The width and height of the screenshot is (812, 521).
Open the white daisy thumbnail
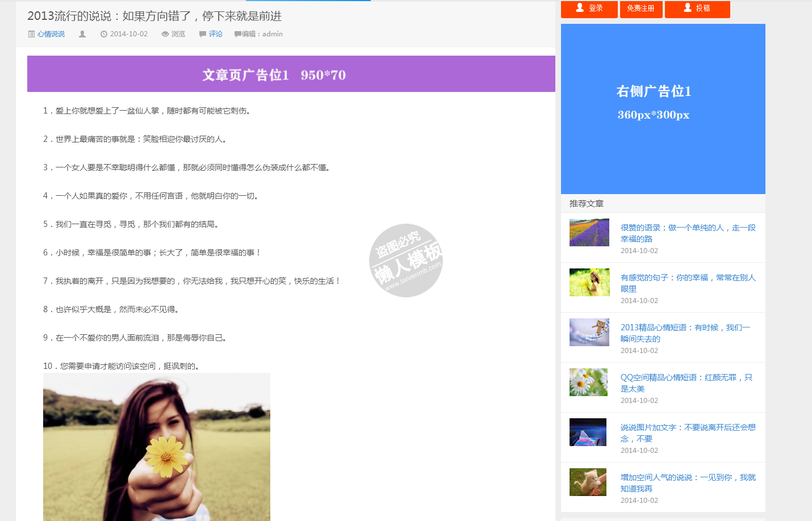pos(589,382)
